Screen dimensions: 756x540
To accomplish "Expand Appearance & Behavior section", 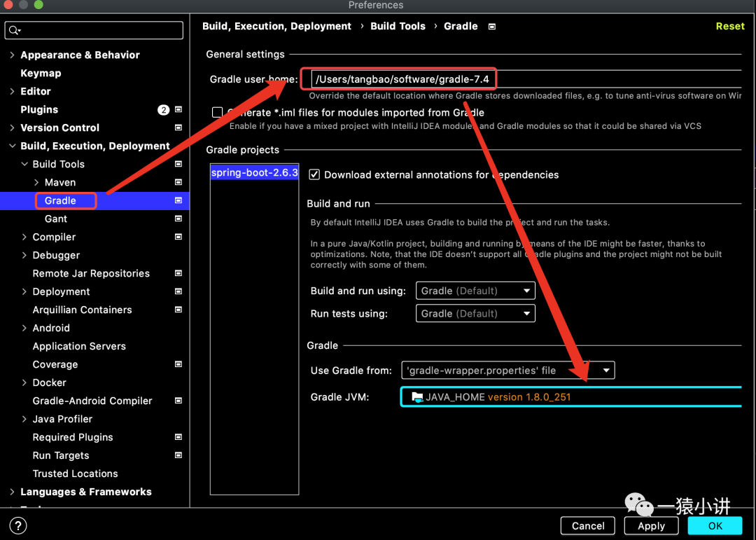I will click(x=12, y=55).
